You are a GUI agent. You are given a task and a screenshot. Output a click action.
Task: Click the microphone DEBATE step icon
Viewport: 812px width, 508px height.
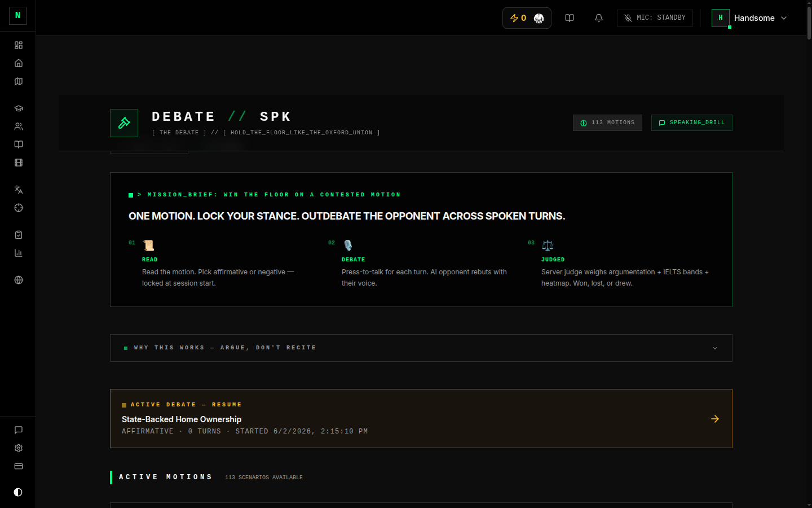(348, 246)
